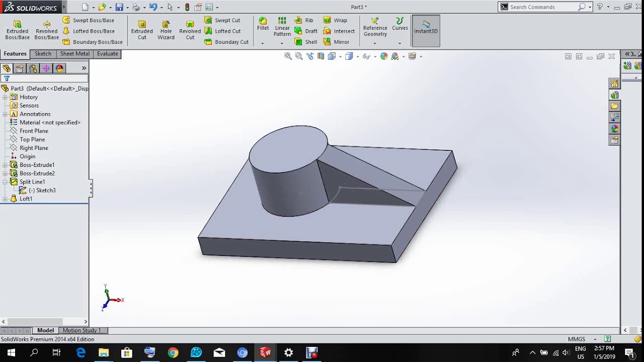Apply the Fillet tool
The image size is (644, 362).
click(x=263, y=24)
